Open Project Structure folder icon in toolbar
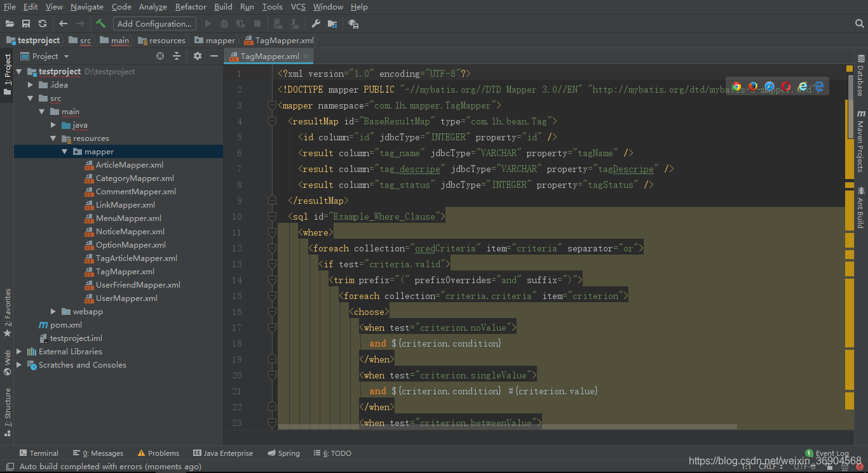868x473 pixels. (x=332, y=23)
